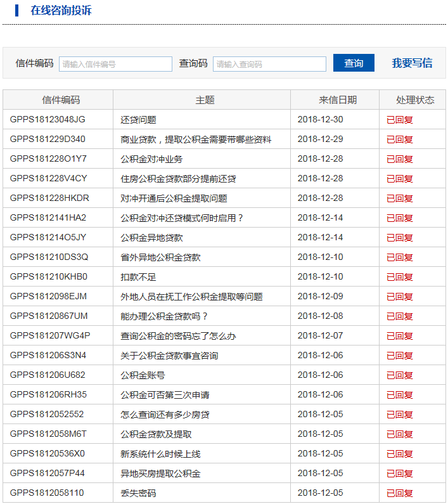Open 公积金可否第三次申请 entry

pos(165,395)
